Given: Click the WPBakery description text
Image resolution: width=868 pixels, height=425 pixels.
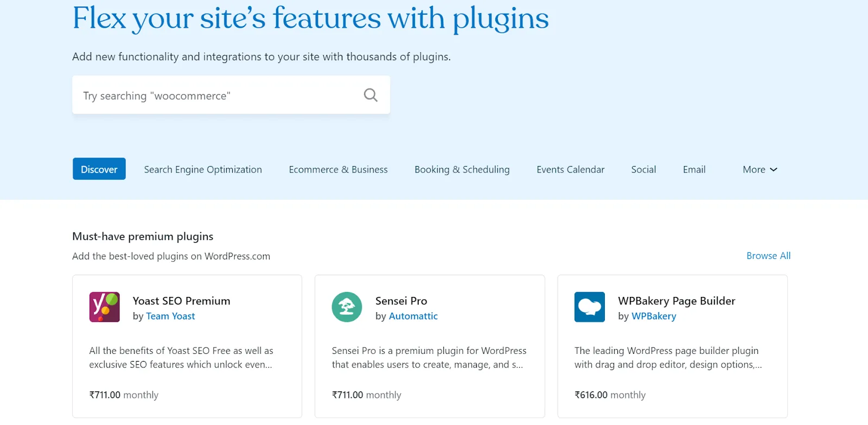Looking at the screenshot, I should point(668,358).
